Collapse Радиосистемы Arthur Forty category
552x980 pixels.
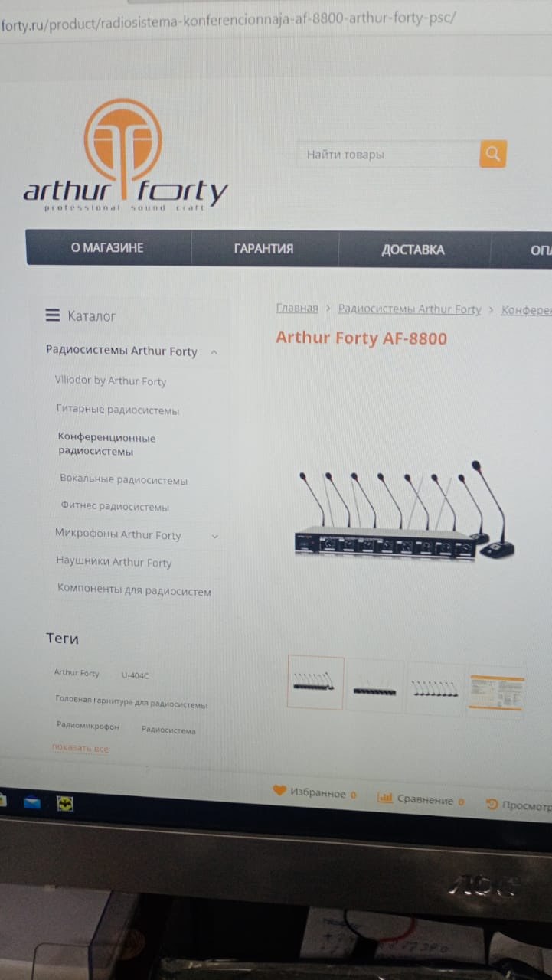point(214,352)
